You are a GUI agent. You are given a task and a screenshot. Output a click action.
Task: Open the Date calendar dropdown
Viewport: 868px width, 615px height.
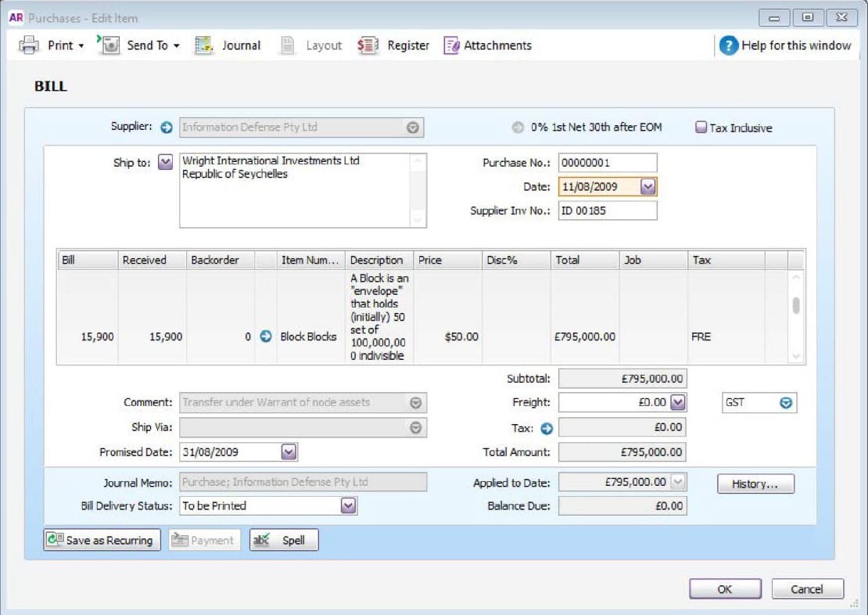tap(647, 187)
